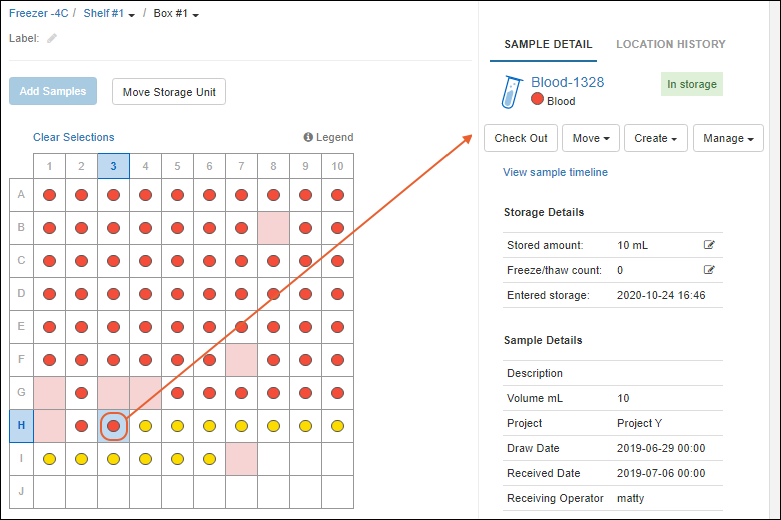This screenshot has height=520, width=781.
Task: Select the red sample in cell A1
Action: pos(49,195)
